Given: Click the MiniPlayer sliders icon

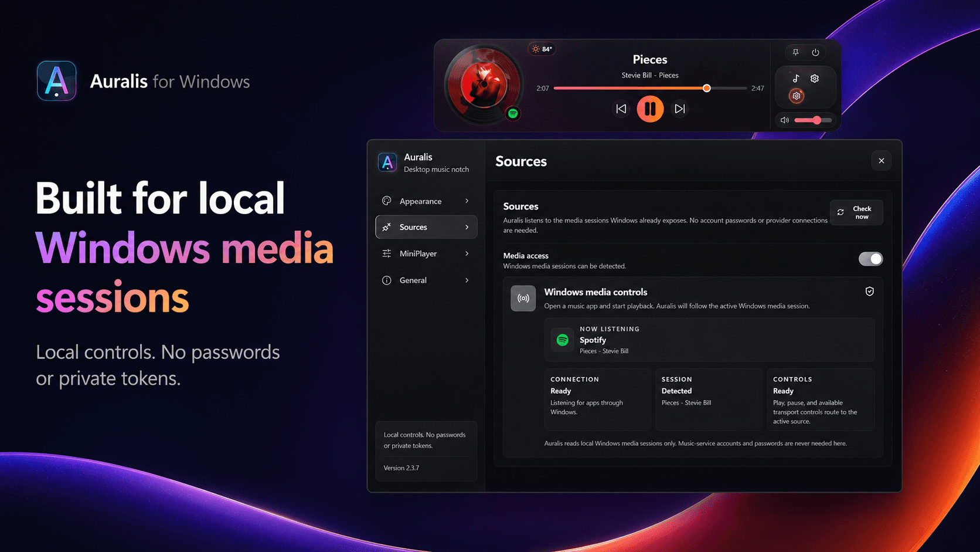Looking at the screenshot, I should tap(387, 253).
